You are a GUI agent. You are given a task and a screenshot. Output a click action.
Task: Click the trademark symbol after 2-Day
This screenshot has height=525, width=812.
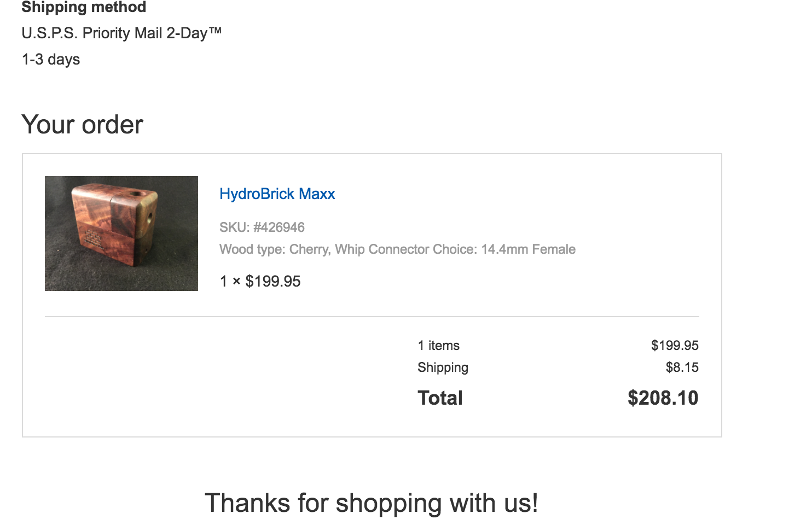(215, 31)
